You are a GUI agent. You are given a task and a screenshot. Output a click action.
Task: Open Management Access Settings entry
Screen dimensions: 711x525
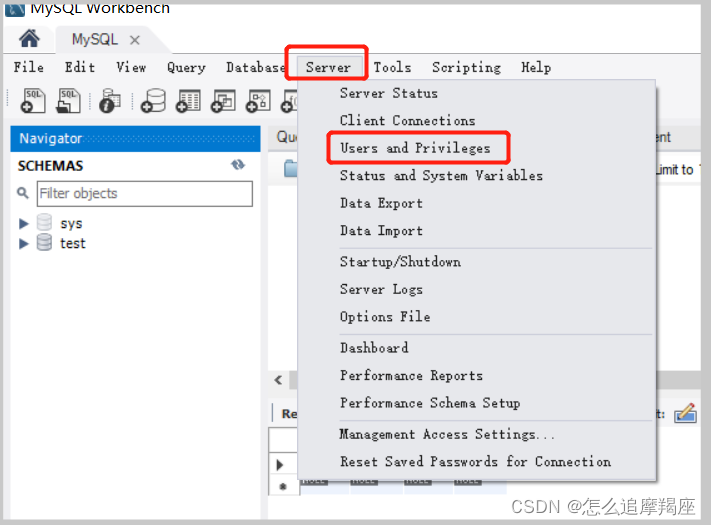(x=446, y=434)
